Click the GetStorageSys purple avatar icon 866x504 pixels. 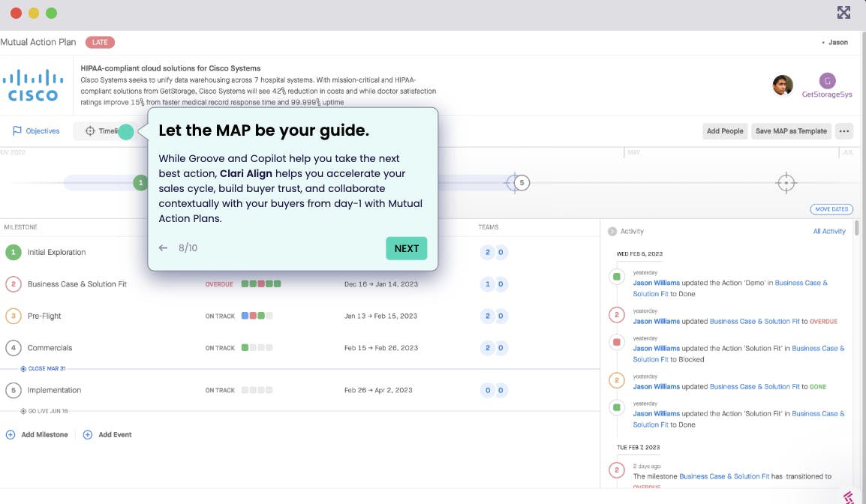point(827,80)
